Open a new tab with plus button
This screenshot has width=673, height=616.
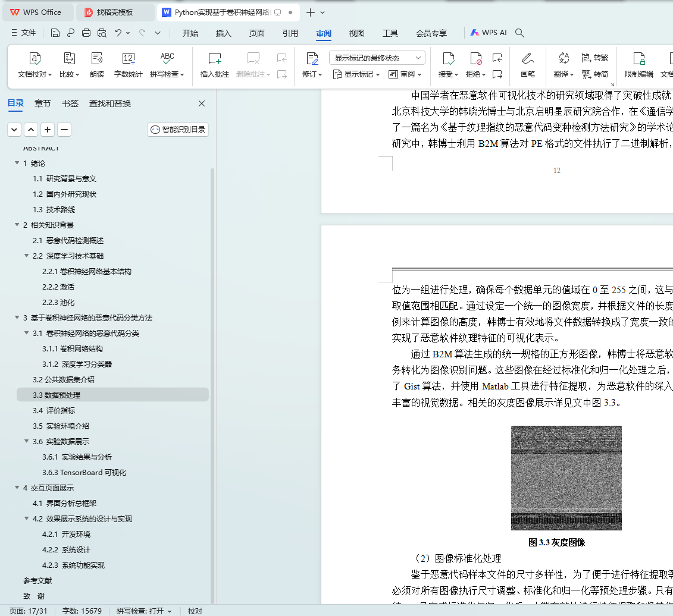(311, 12)
